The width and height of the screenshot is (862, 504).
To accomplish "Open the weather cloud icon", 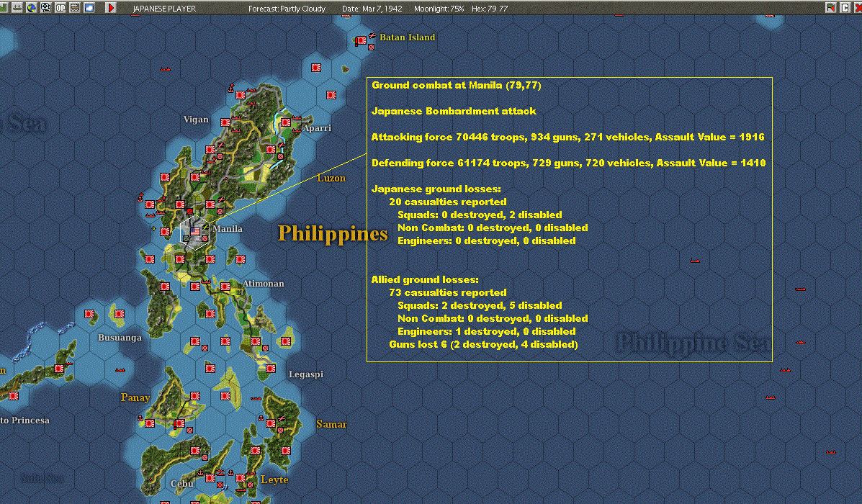I will [89, 8].
